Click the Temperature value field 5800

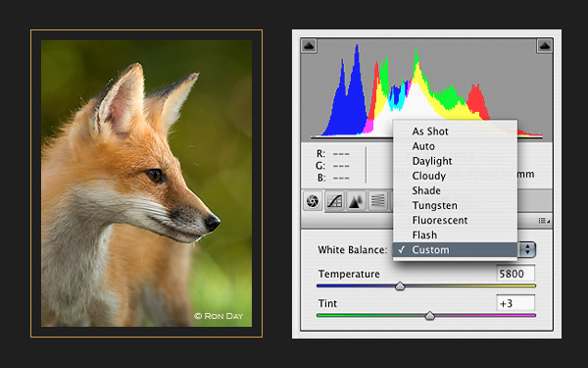tap(515, 274)
